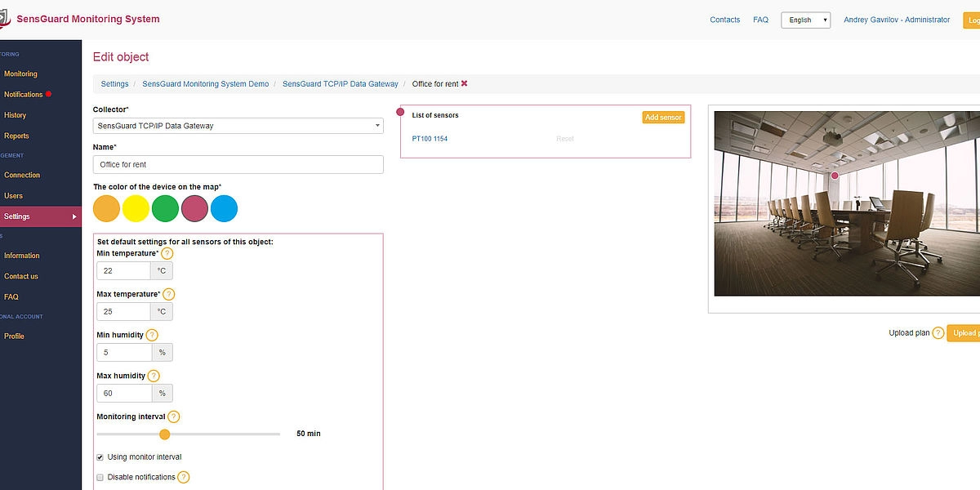Remove Office for rent via red X
The width and height of the screenshot is (980, 490).
(464, 83)
